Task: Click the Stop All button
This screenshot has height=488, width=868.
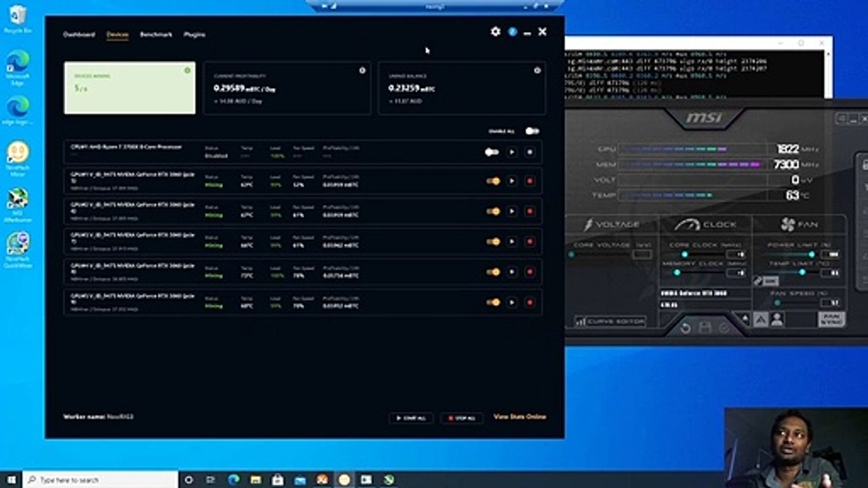Action: tap(462, 418)
